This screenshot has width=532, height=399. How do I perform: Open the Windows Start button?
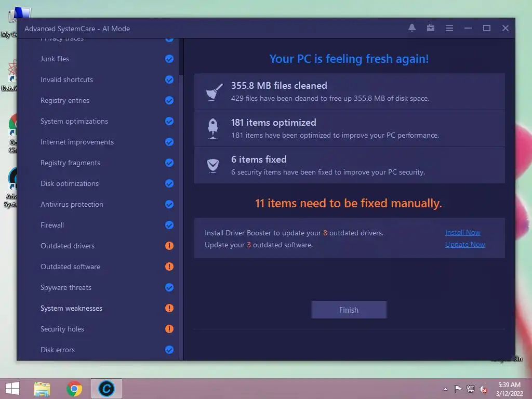point(12,389)
